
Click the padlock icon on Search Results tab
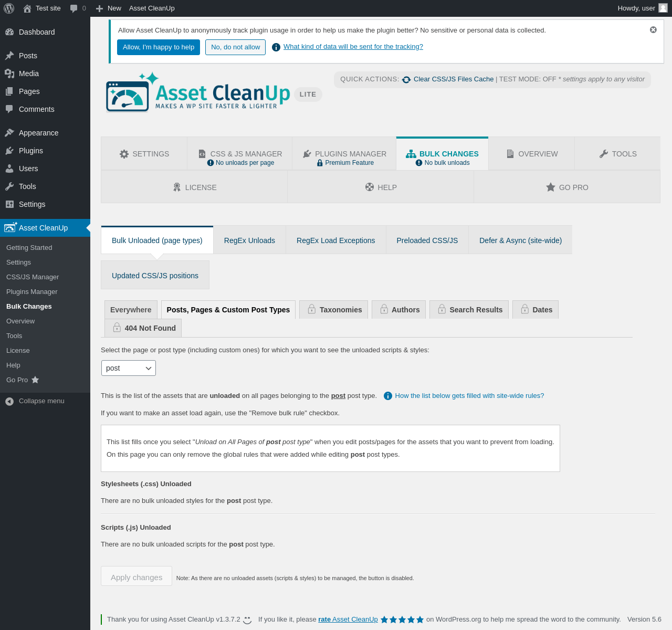click(442, 309)
